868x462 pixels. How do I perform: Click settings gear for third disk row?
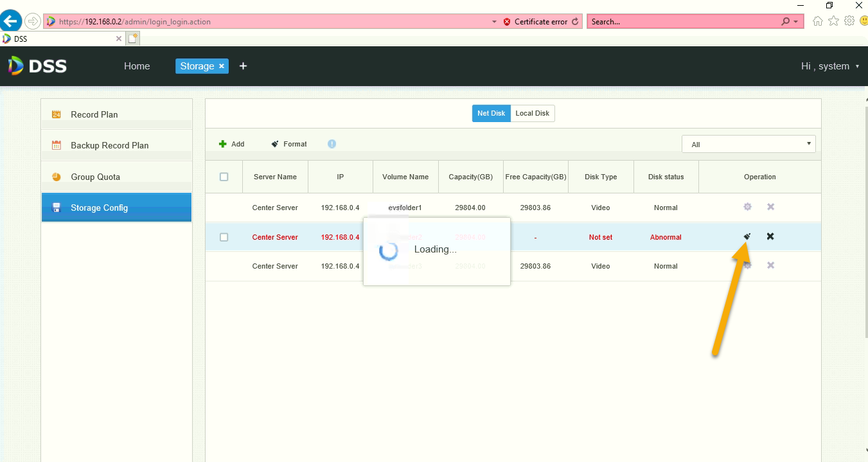click(x=747, y=265)
